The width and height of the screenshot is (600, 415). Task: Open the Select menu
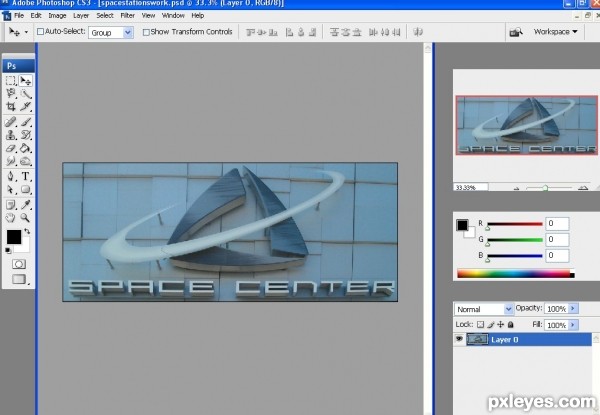tap(105, 16)
